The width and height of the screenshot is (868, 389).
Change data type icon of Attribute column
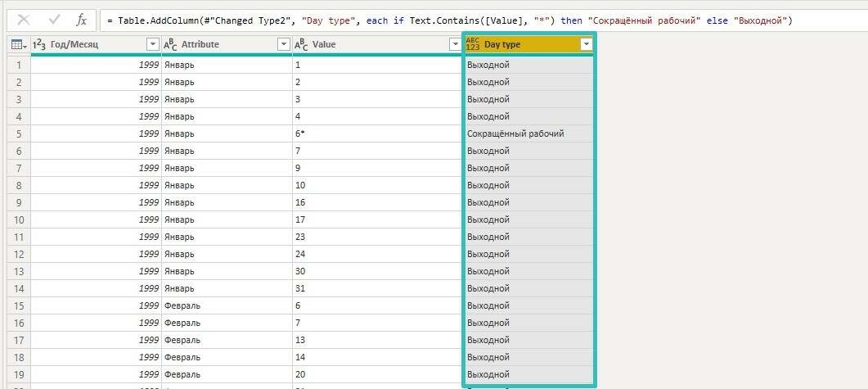170,45
